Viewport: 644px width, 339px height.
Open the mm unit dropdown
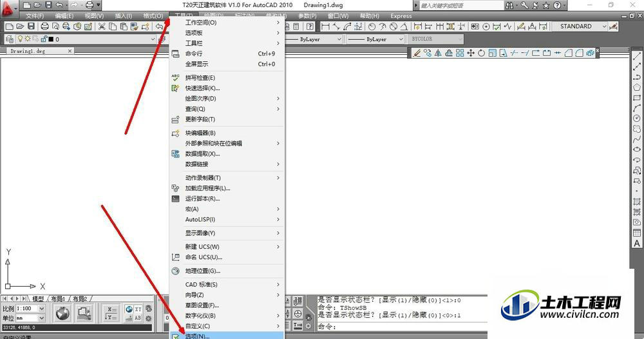tap(41, 318)
